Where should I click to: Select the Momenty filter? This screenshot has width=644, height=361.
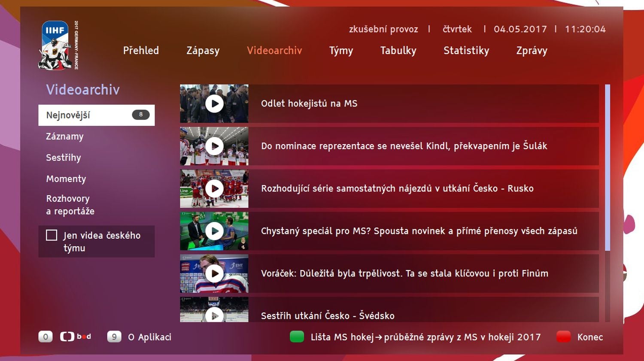[x=66, y=179]
